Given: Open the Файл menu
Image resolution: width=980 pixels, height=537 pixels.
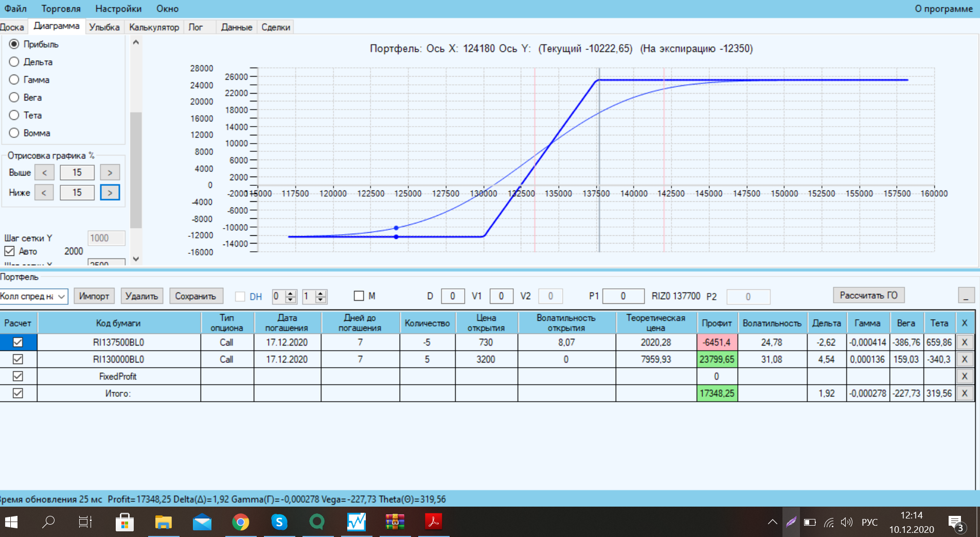Looking at the screenshot, I should 15,9.
